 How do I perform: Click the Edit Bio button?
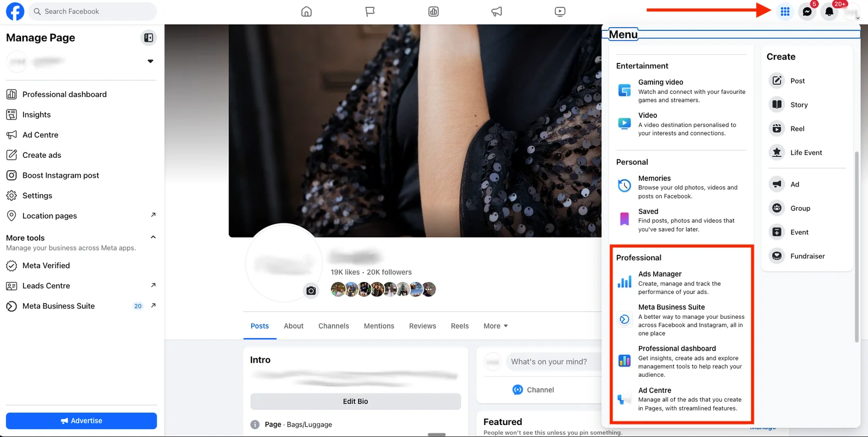[x=355, y=401]
